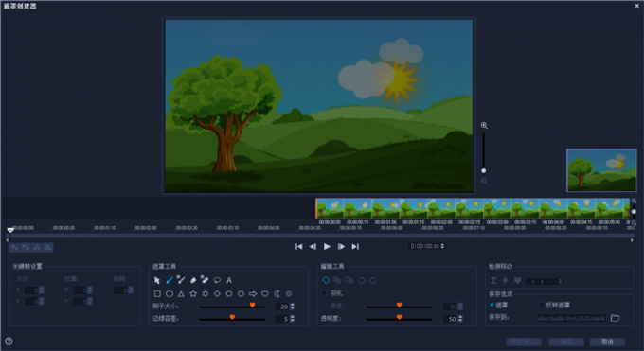The image size is (644, 351).
Task: Click the brush size slider handle
Action: point(252,306)
